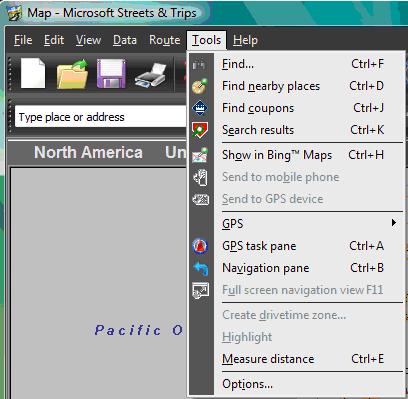Click the blue Navigation pane arrow icon

(201, 268)
